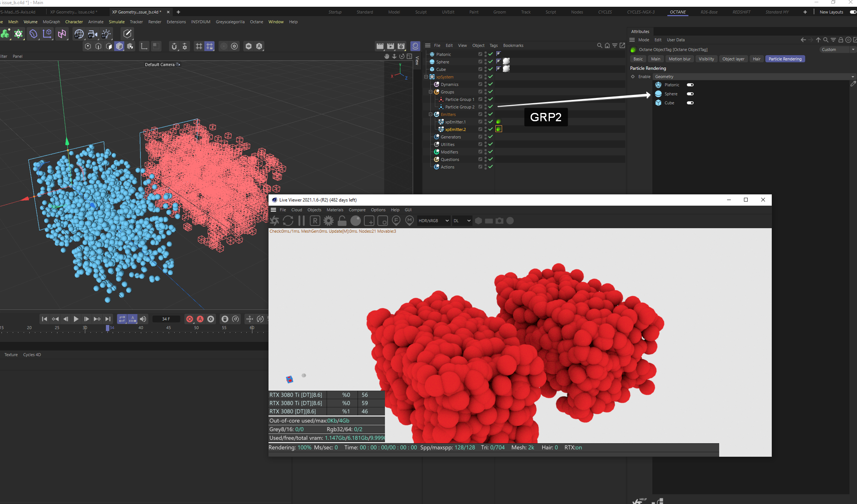Click the current frame field showing 34 F
The width and height of the screenshot is (857, 504).
[x=166, y=319]
